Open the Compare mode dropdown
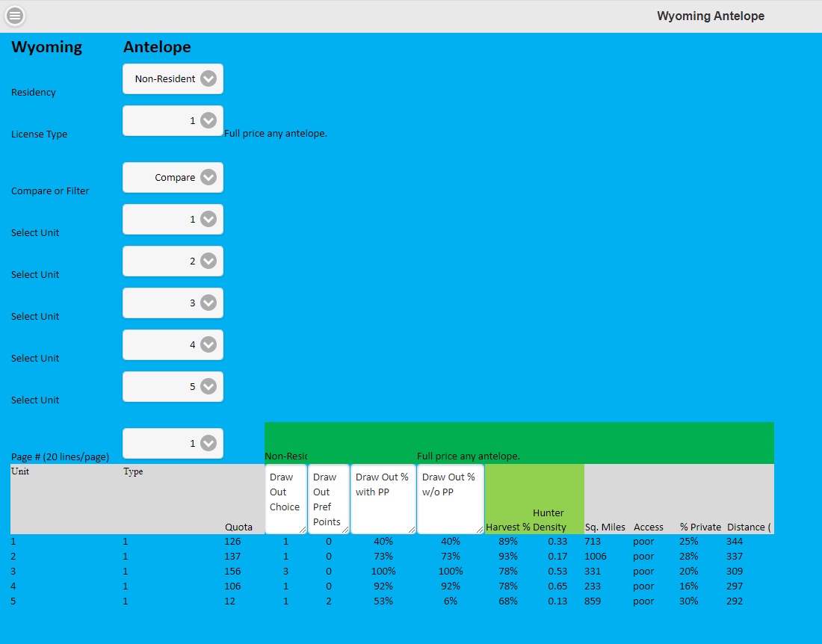The width and height of the screenshot is (822, 644). [x=173, y=178]
